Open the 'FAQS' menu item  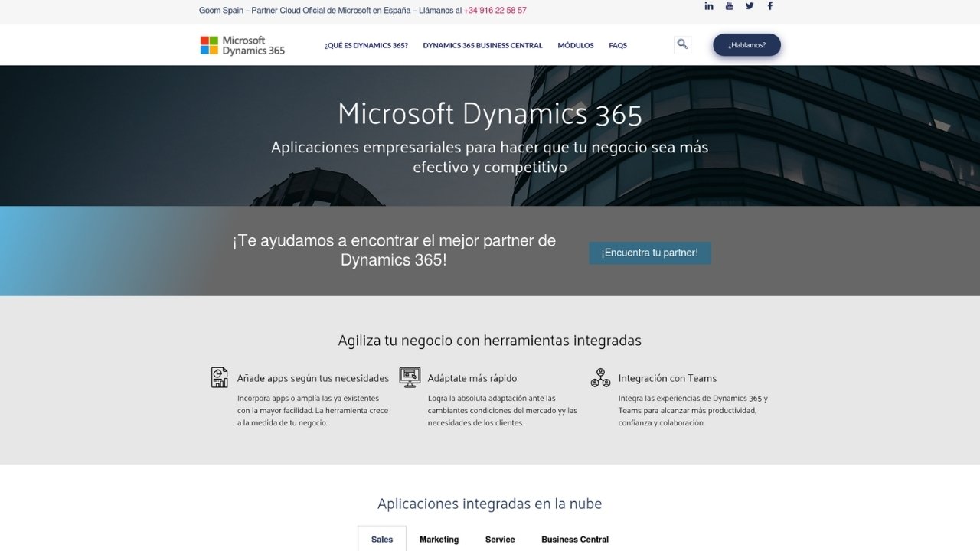618,45
